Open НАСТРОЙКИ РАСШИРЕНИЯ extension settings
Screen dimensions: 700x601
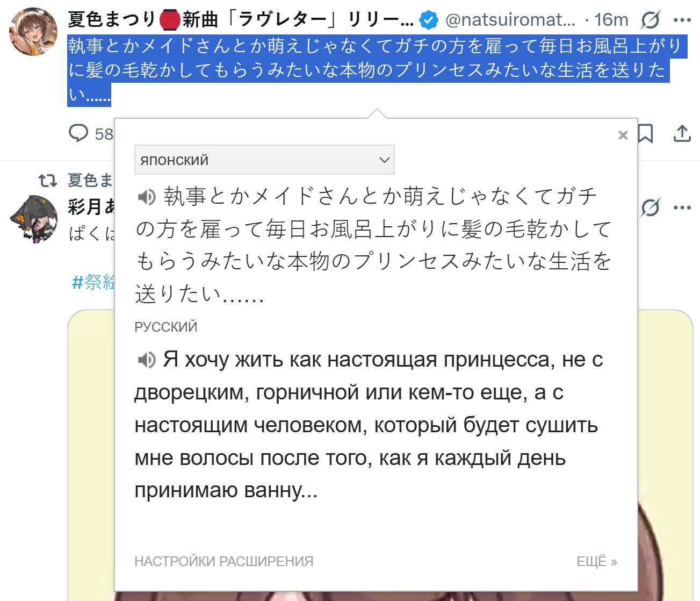coord(223,561)
